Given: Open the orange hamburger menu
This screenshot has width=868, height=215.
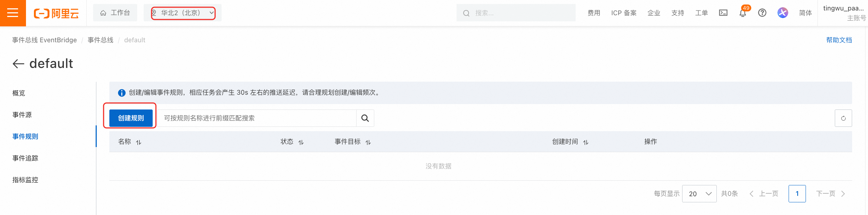Looking at the screenshot, I should pyautogui.click(x=13, y=13).
